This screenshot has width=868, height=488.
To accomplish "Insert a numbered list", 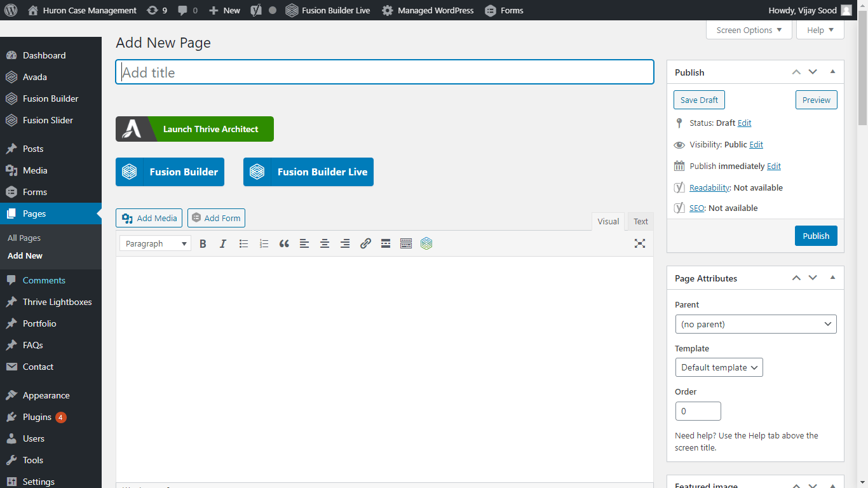I will point(264,243).
